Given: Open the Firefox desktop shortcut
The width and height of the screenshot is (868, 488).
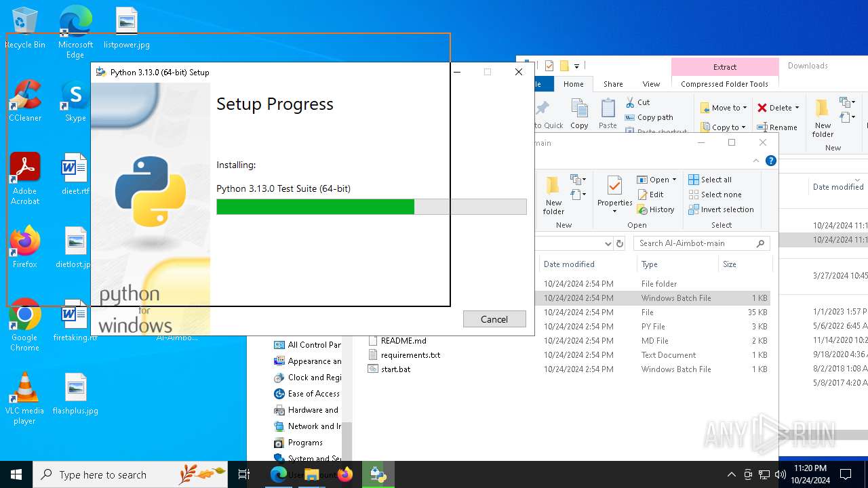Looking at the screenshot, I should 25,247.
